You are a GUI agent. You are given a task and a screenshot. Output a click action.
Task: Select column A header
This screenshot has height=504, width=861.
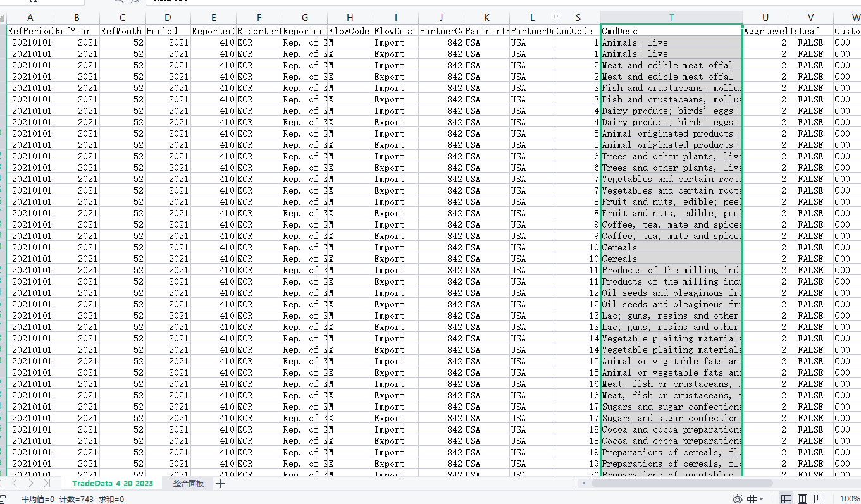tap(30, 18)
